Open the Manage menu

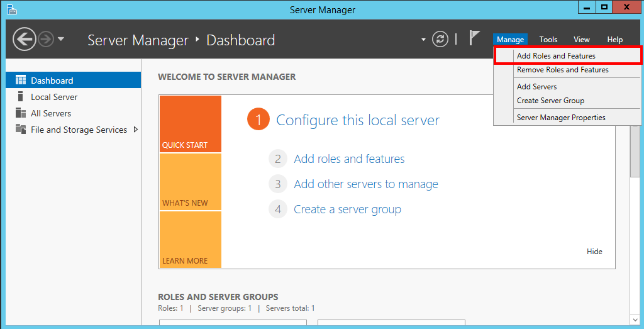[510, 40]
